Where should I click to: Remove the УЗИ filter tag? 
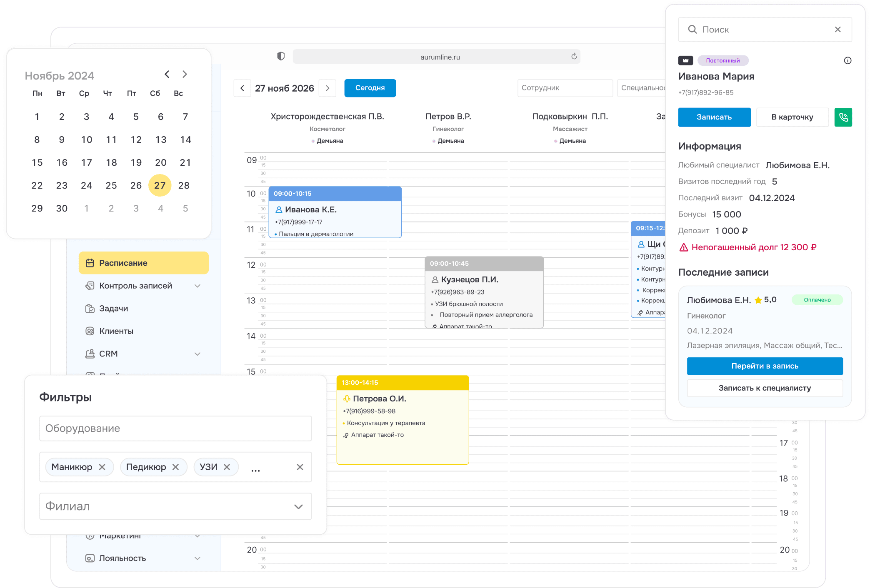(x=227, y=467)
